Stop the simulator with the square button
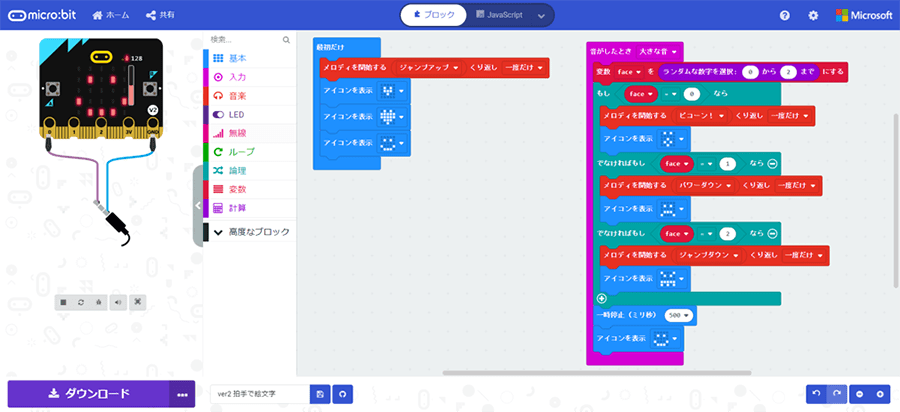The width and height of the screenshot is (900, 412). [64, 302]
